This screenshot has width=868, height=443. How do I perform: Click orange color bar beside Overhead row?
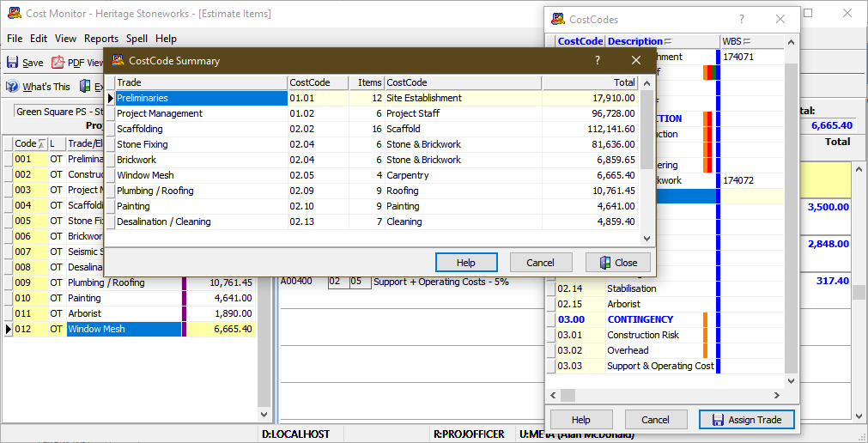[705, 350]
